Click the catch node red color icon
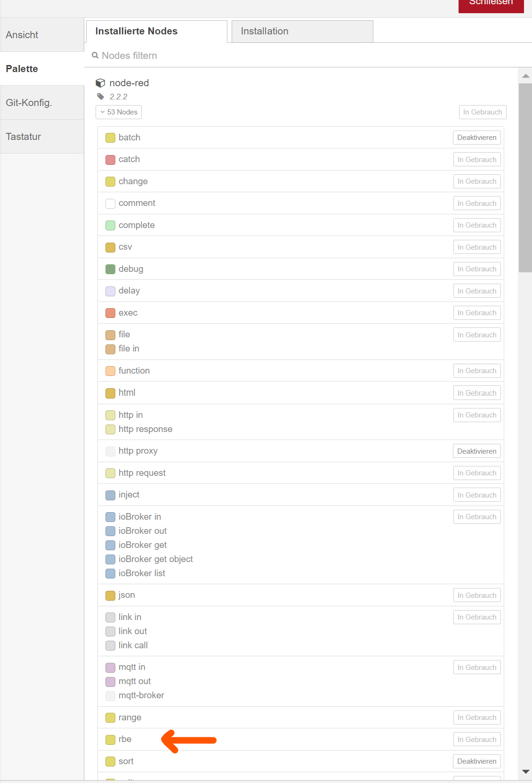Screen dimensions: 532x783 pyautogui.click(x=110, y=160)
